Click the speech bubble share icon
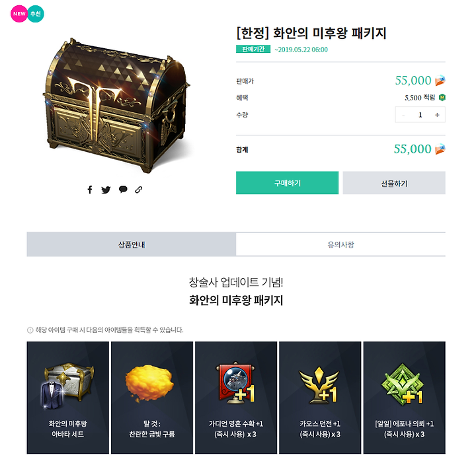This screenshot has width=476, height=467. click(x=123, y=190)
